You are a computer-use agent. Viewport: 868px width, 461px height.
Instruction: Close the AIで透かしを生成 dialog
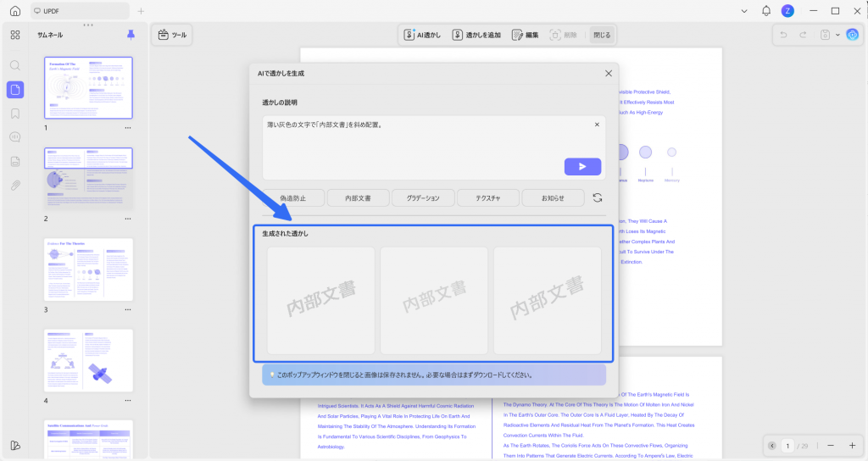tap(609, 73)
